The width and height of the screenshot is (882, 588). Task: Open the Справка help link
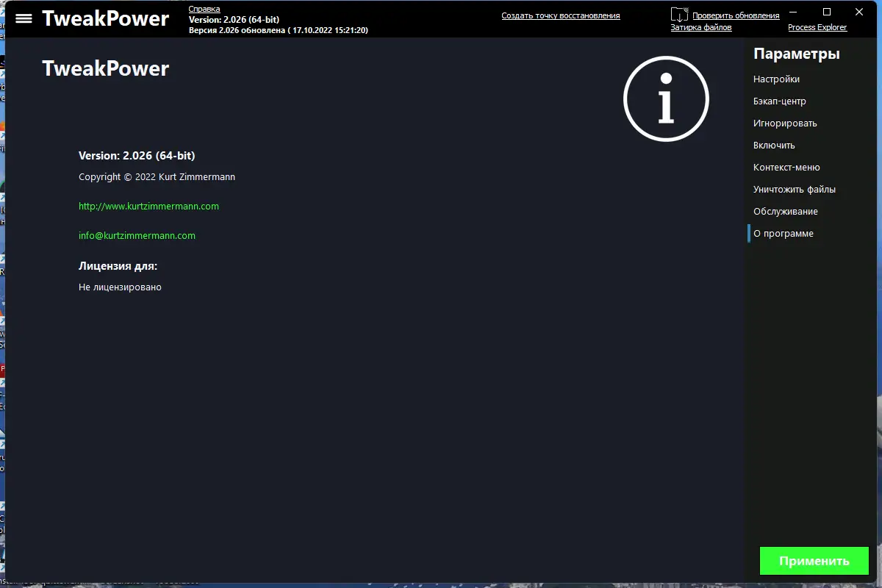pos(204,9)
